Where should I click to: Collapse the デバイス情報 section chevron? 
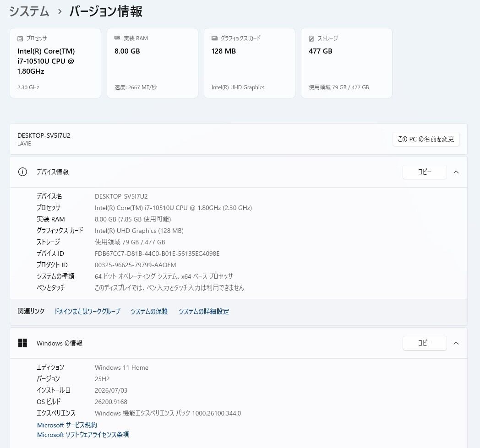point(456,172)
